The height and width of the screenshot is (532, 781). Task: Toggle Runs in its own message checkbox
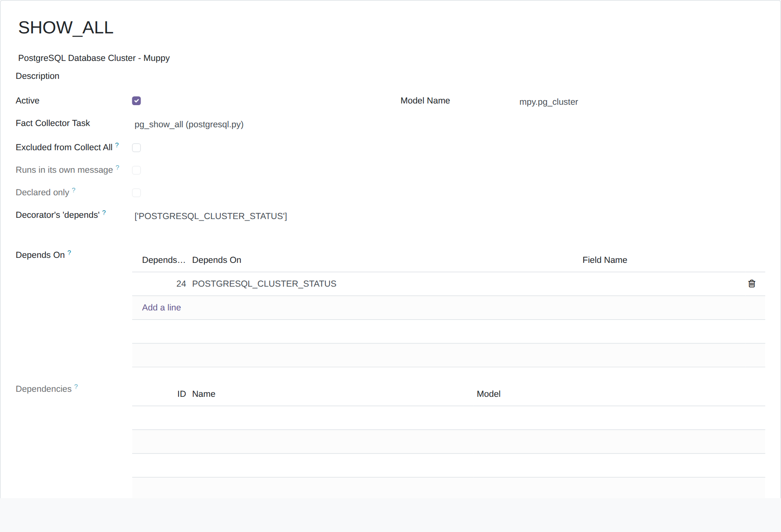[x=136, y=170]
